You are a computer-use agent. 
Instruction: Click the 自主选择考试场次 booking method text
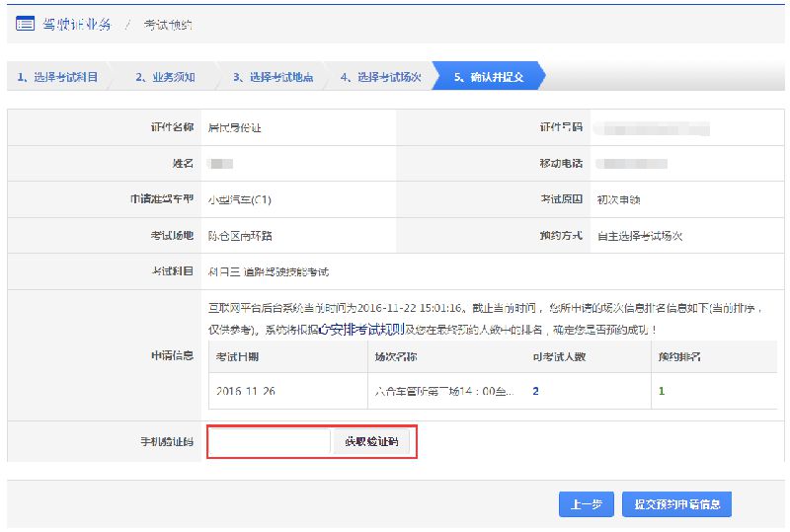[x=639, y=236]
